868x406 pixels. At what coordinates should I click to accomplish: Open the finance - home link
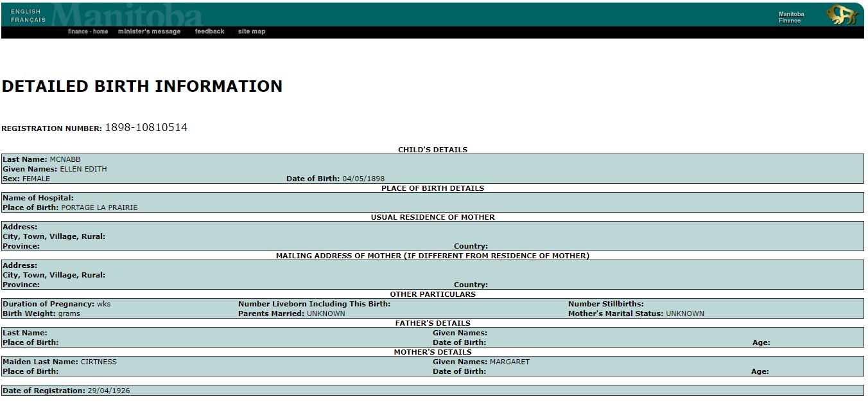point(88,31)
